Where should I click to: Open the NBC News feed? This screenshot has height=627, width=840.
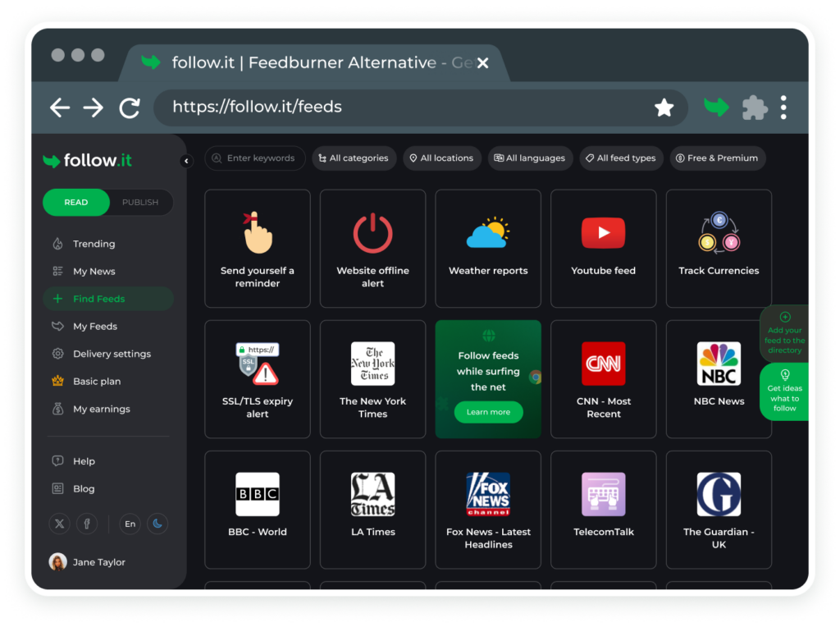719,379
